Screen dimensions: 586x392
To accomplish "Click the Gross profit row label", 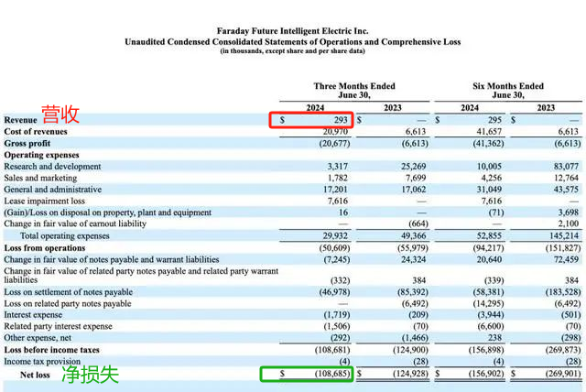I will [x=27, y=144].
